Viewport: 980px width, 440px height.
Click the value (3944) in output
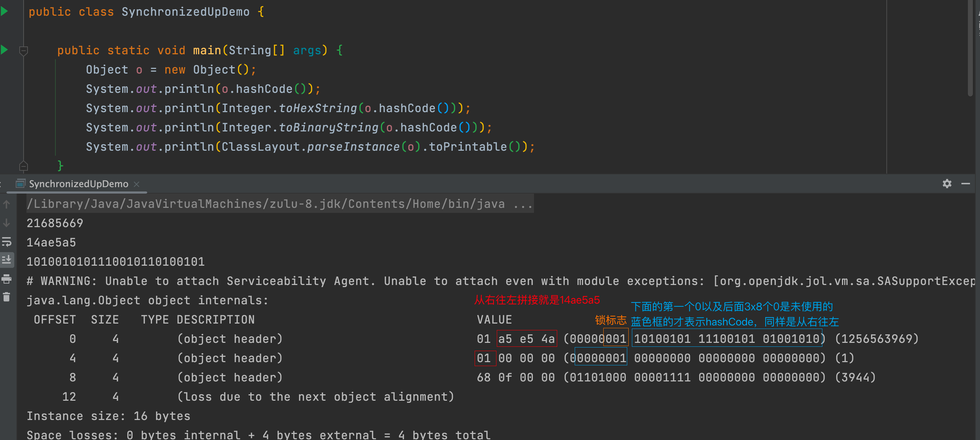click(x=856, y=377)
